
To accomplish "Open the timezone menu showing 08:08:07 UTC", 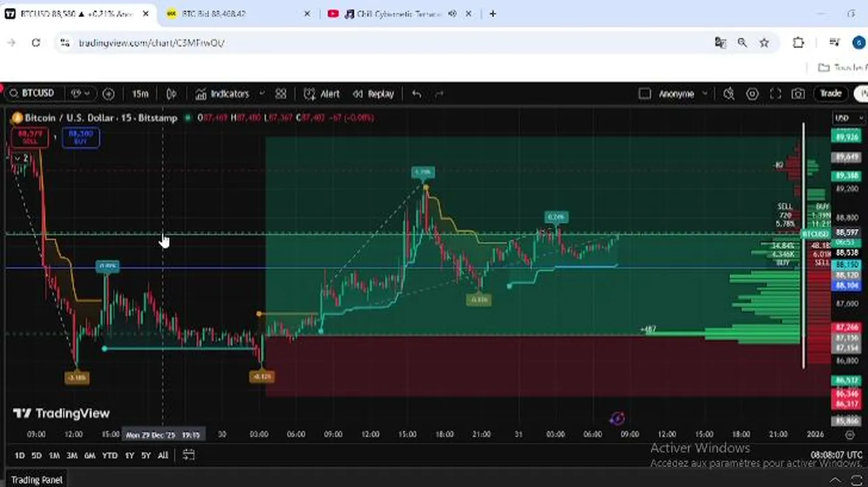I will pos(836,455).
